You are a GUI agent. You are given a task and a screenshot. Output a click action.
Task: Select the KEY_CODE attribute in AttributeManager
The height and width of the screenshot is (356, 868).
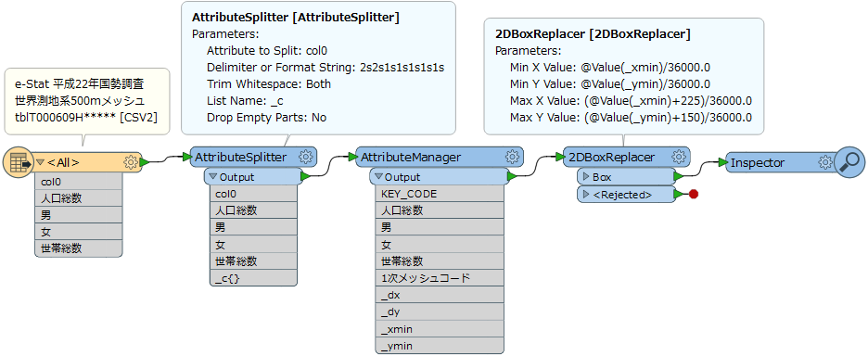point(437,195)
